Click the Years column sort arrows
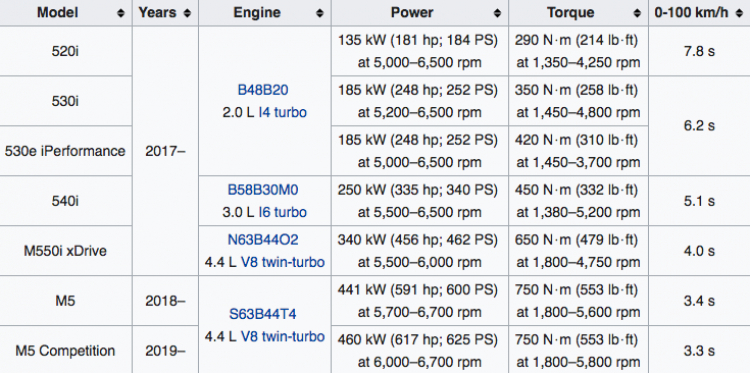The height and width of the screenshot is (373, 750). tap(187, 13)
